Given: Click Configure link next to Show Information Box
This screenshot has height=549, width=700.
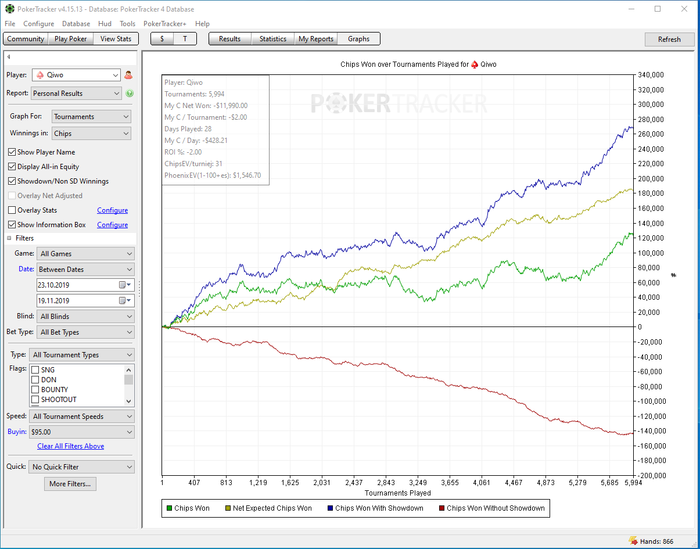Looking at the screenshot, I should [112, 225].
